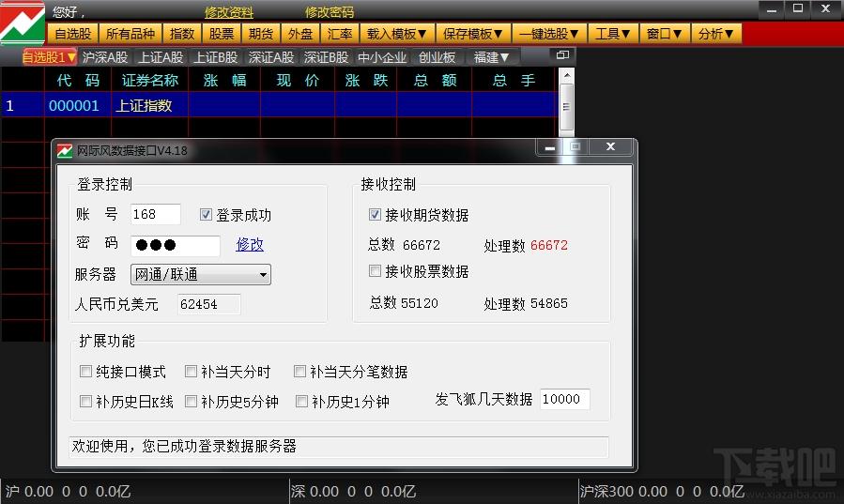Expand the 分析 dropdown menu

coord(716,34)
